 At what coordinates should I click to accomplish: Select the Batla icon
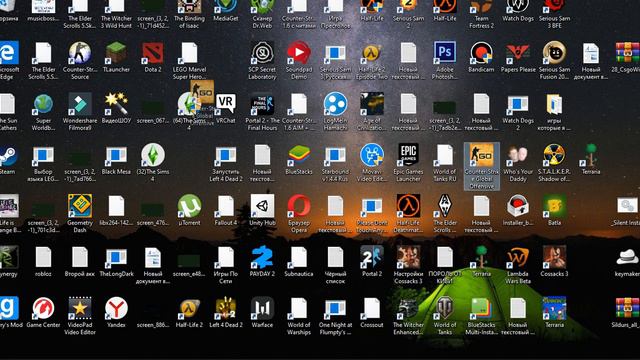(554, 207)
